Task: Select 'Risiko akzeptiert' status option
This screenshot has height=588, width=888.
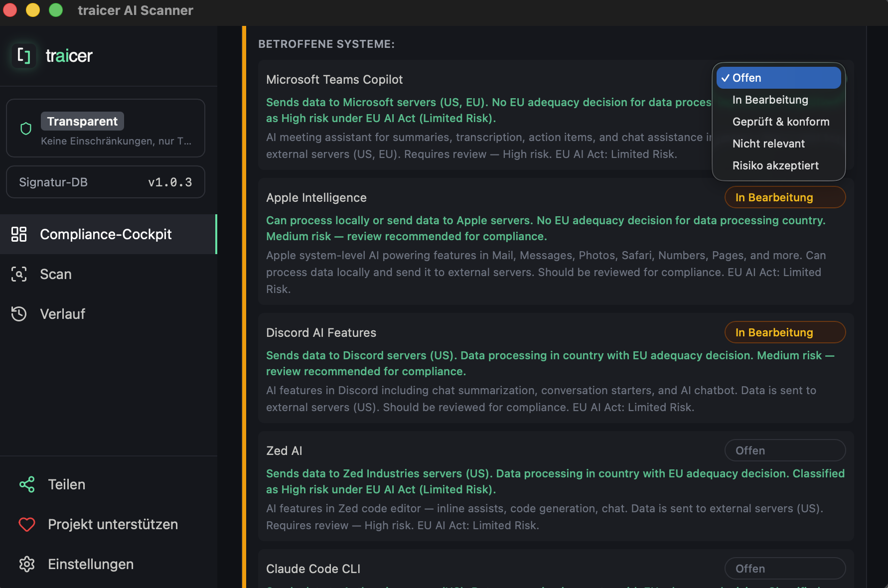Action: pos(775,165)
